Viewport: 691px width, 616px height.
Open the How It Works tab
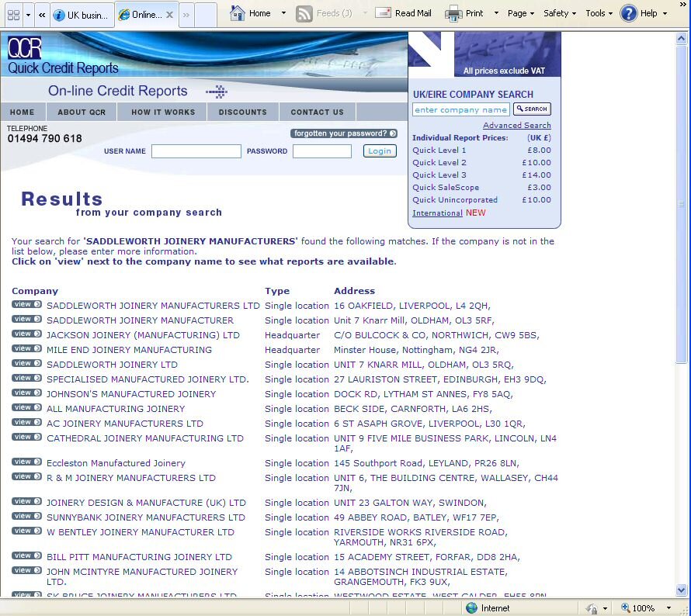coord(163,112)
